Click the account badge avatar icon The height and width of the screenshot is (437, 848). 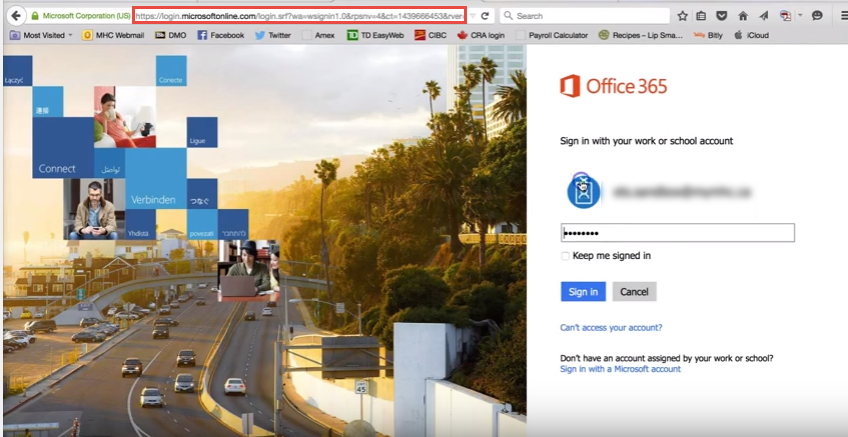click(584, 191)
